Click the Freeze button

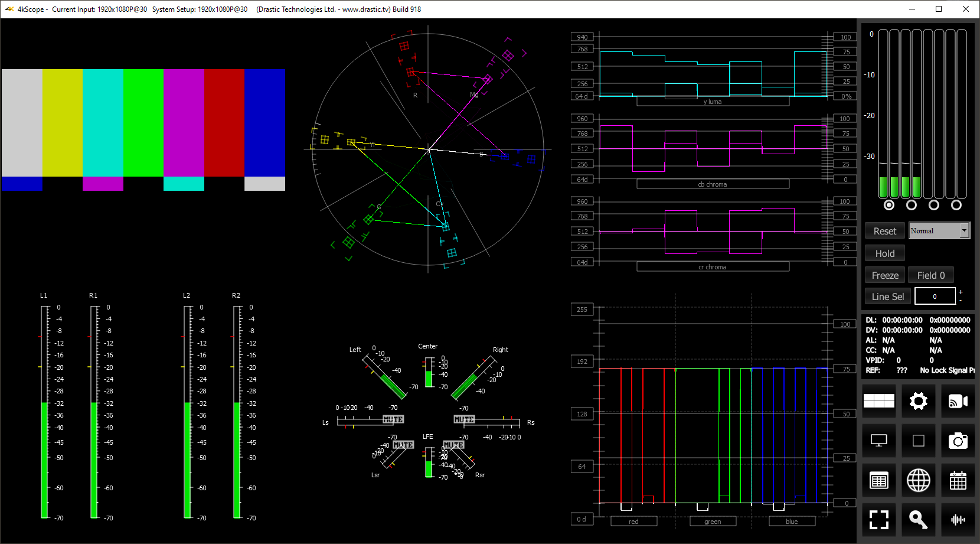pyautogui.click(x=885, y=275)
